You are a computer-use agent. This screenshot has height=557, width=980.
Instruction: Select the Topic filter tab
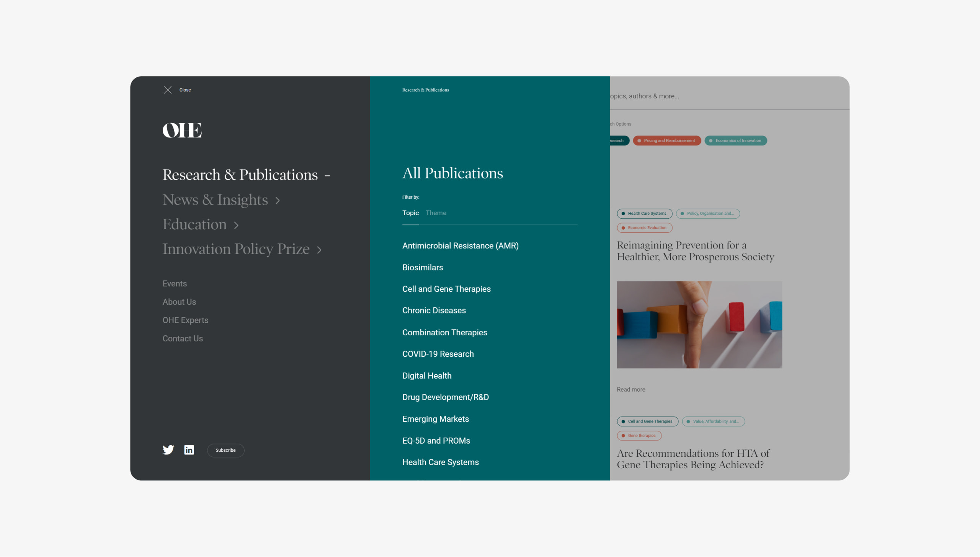[410, 213]
